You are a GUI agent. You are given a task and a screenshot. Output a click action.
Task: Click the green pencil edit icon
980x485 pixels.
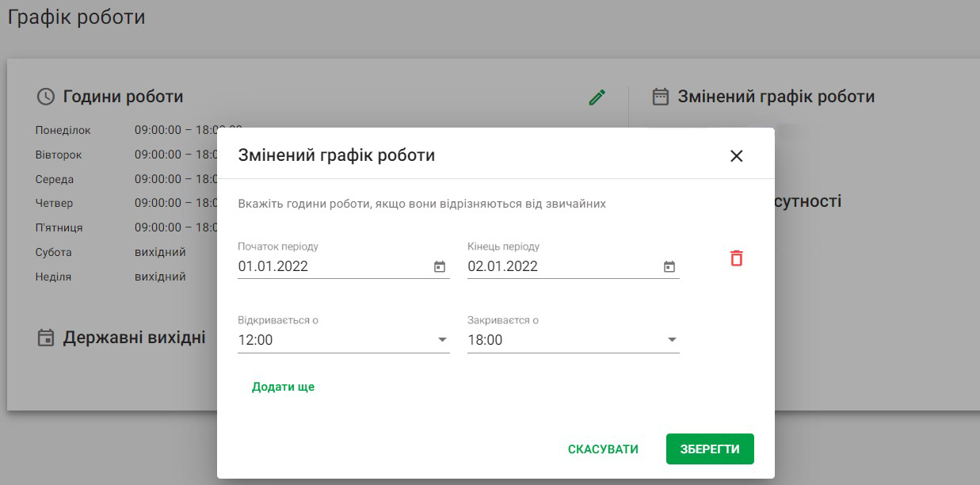[x=597, y=97]
